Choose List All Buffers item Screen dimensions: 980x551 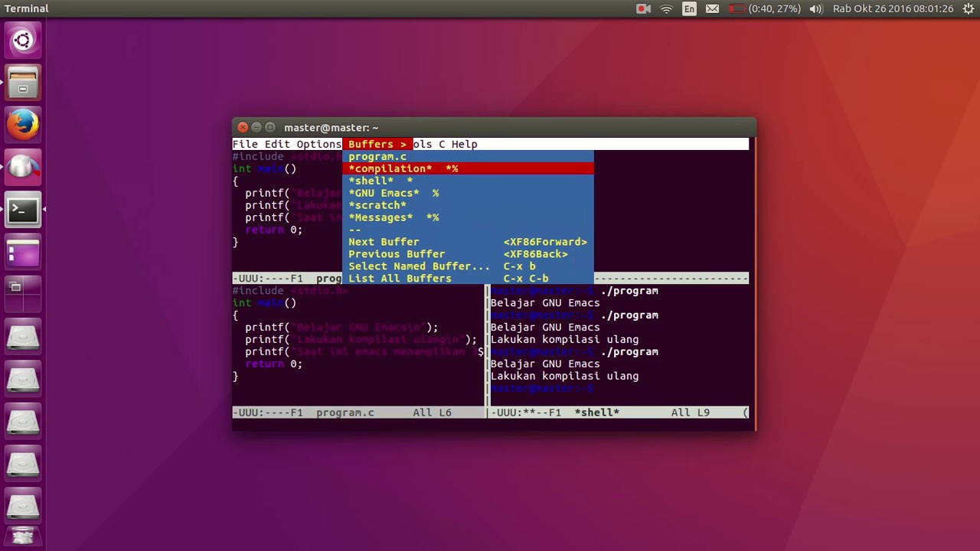coord(468,279)
